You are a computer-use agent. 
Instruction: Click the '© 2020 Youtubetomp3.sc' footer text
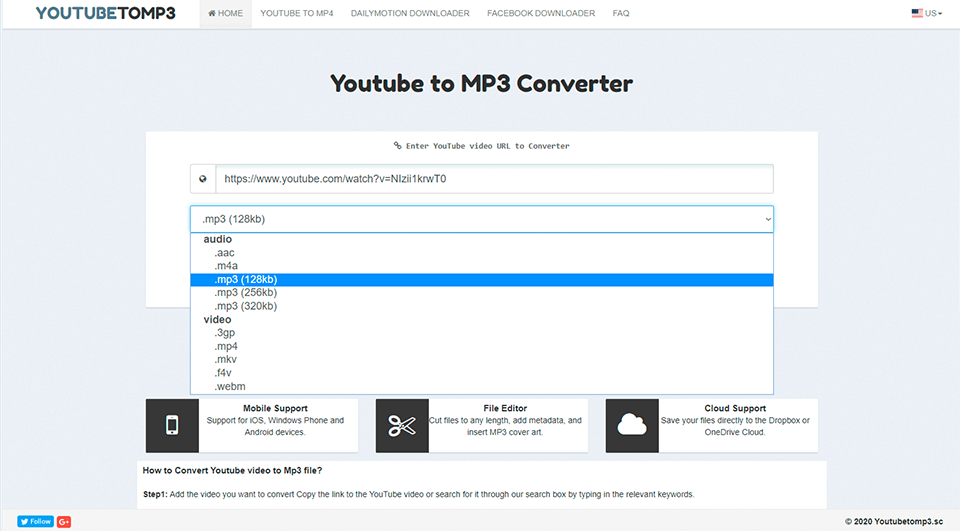tap(894, 522)
